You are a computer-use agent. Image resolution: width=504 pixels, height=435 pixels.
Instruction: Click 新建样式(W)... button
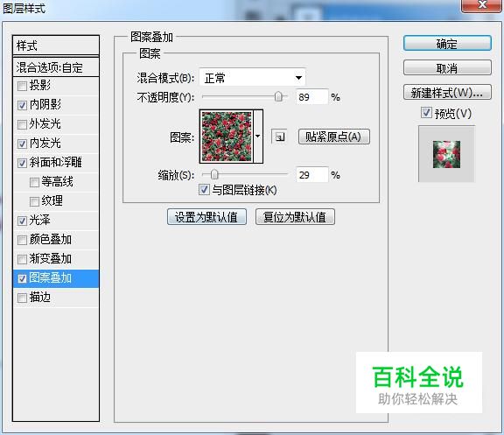click(447, 93)
